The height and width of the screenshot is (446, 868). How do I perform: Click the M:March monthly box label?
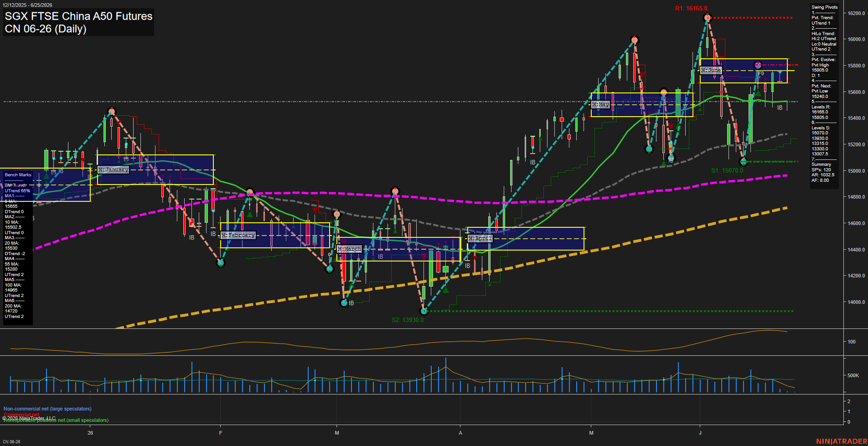pyautogui.click(x=350, y=249)
